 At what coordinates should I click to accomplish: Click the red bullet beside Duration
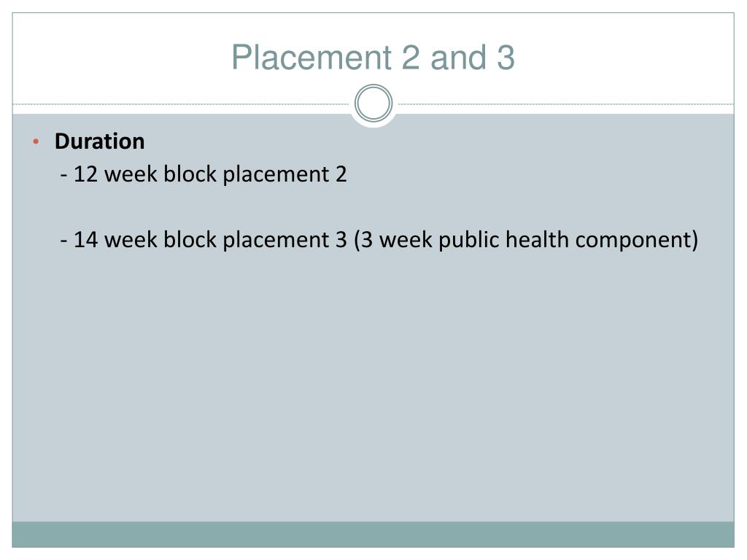[36, 141]
